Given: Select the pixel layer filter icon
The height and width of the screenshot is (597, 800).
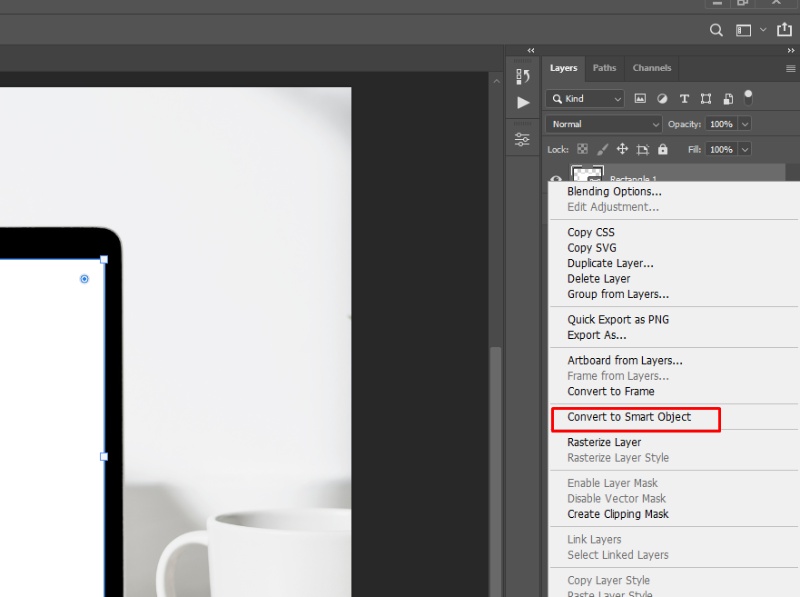Looking at the screenshot, I should (640, 98).
